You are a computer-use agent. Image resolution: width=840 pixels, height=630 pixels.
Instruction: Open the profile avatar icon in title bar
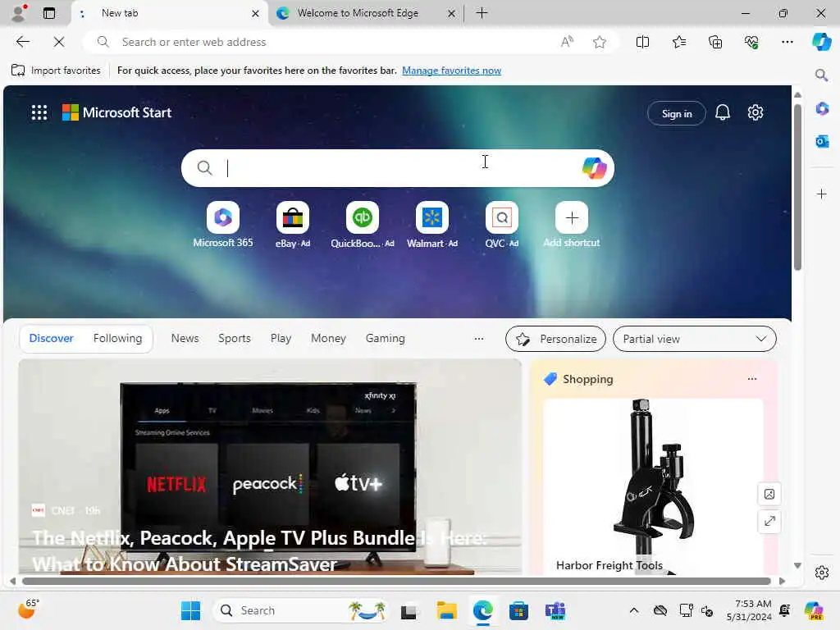pos(19,13)
